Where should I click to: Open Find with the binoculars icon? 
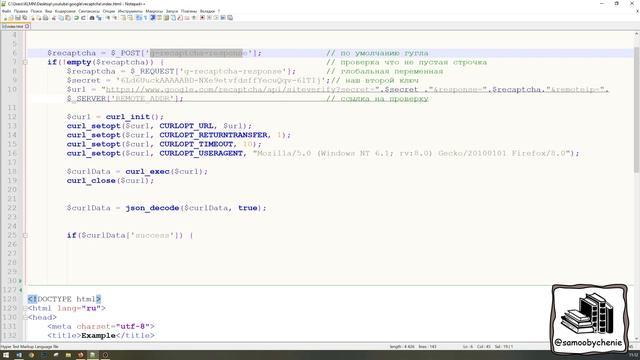pyautogui.click(x=92, y=18)
